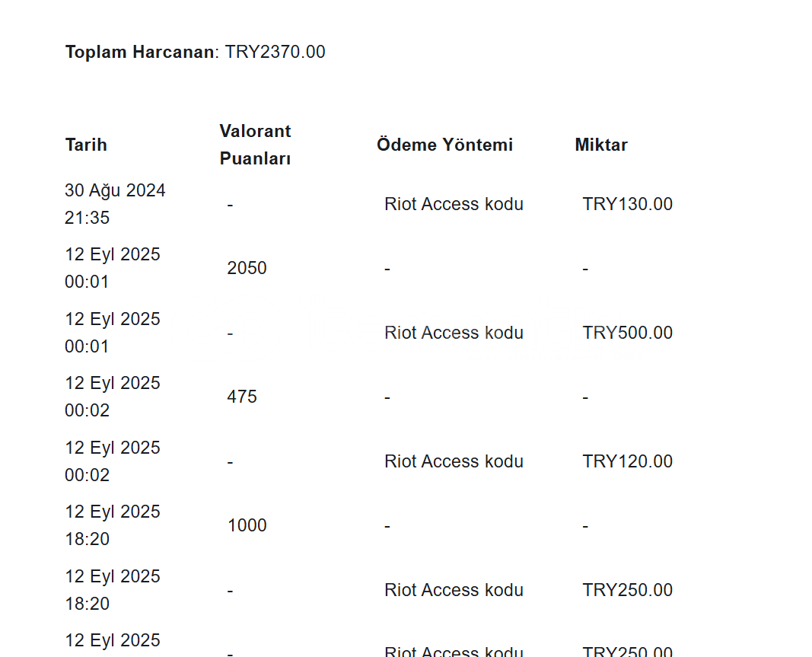Click the TRY500.00 amount

tap(628, 333)
